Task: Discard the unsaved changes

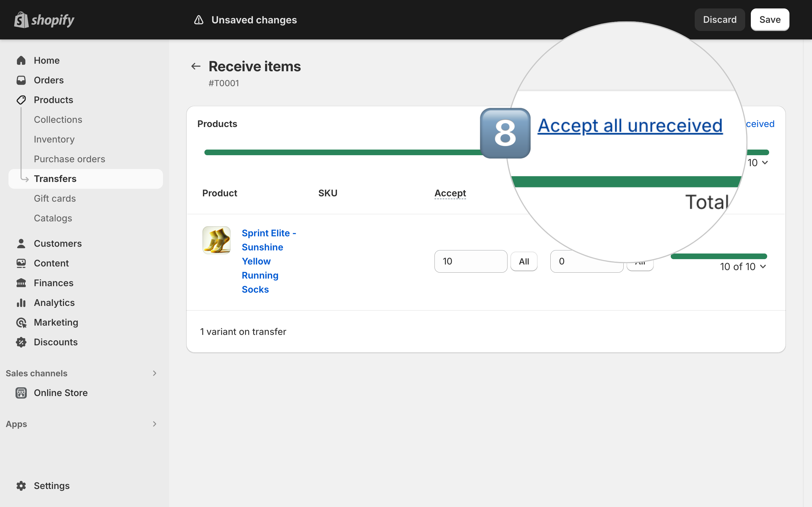Action: [x=720, y=20]
